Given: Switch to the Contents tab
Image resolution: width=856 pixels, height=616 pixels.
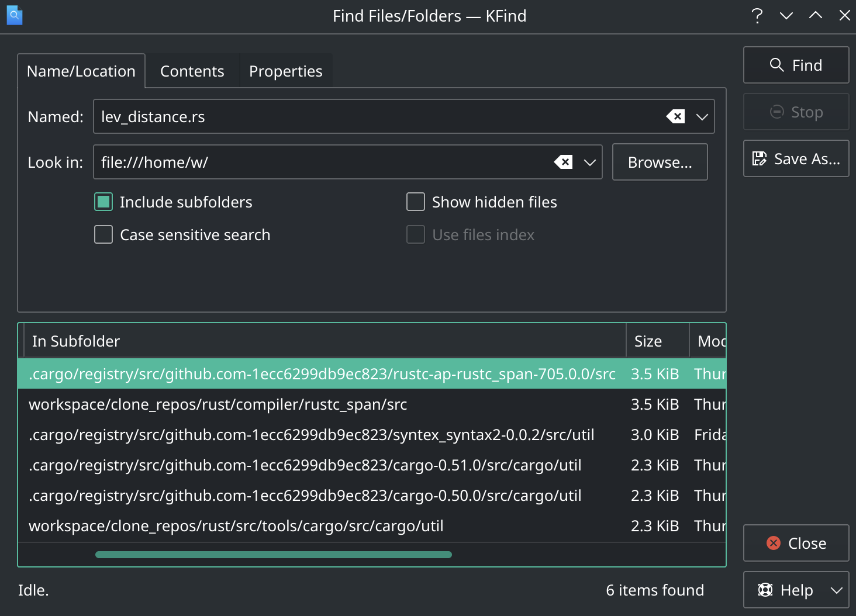Looking at the screenshot, I should coord(192,71).
